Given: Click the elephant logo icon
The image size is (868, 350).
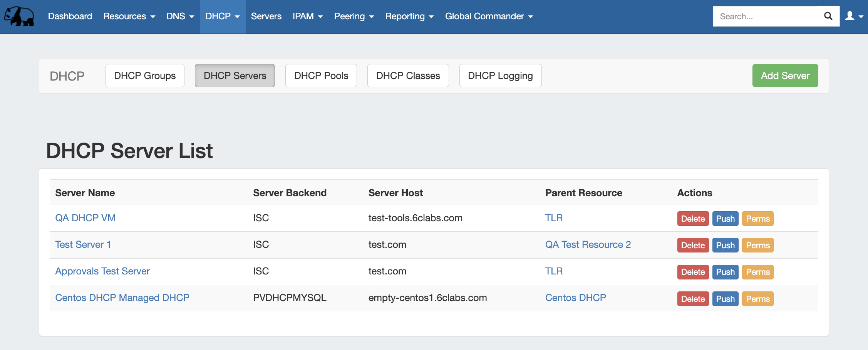Looking at the screenshot, I should pos(19,16).
